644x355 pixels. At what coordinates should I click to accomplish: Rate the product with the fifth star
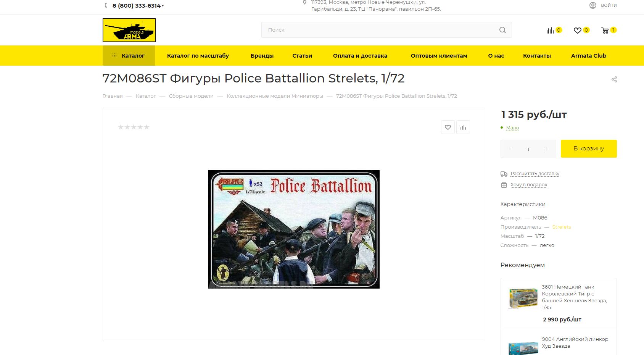click(147, 127)
